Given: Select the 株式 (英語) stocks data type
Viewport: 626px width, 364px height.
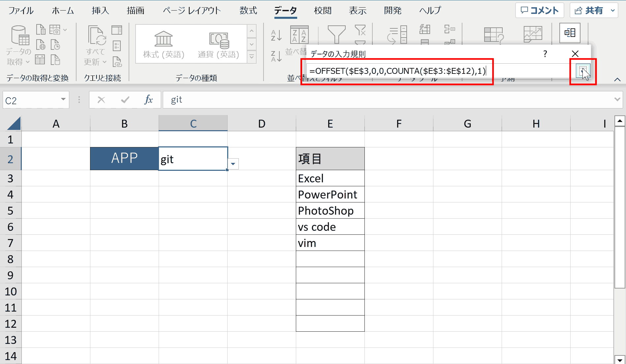Looking at the screenshot, I should point(164,44).
